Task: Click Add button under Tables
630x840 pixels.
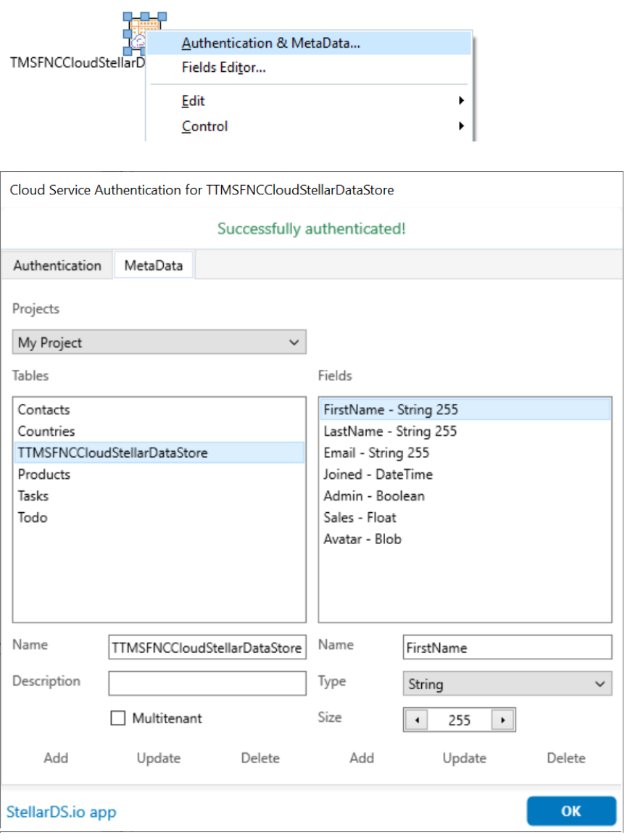Action: (57, 757)
